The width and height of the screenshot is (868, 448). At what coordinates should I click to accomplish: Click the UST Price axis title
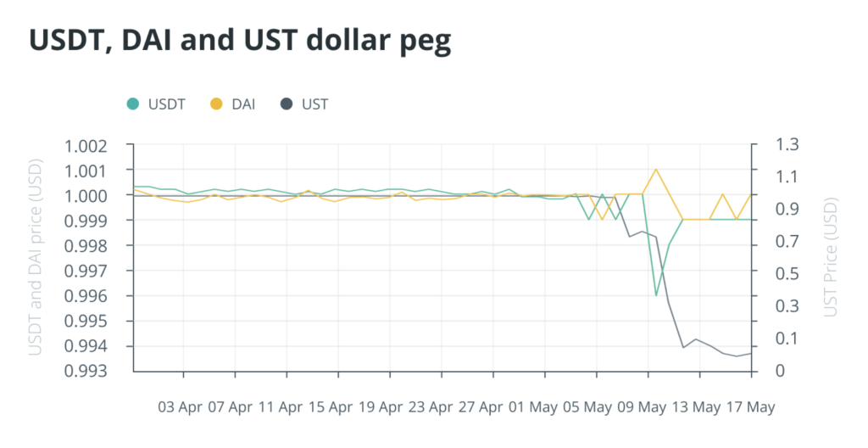(x=831, y=258)
